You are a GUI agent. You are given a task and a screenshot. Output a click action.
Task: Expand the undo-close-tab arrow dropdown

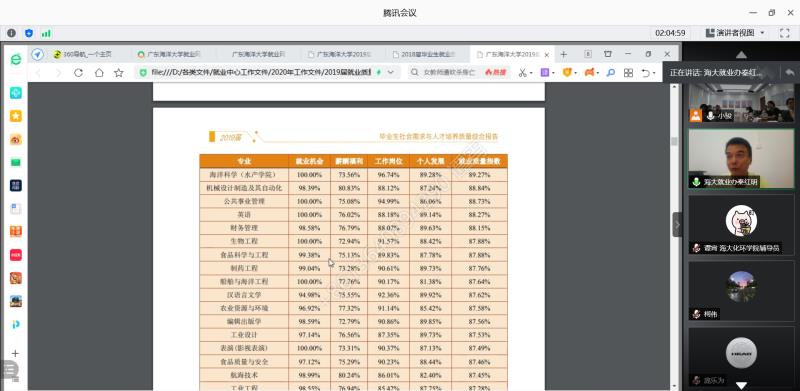point(654,73)
